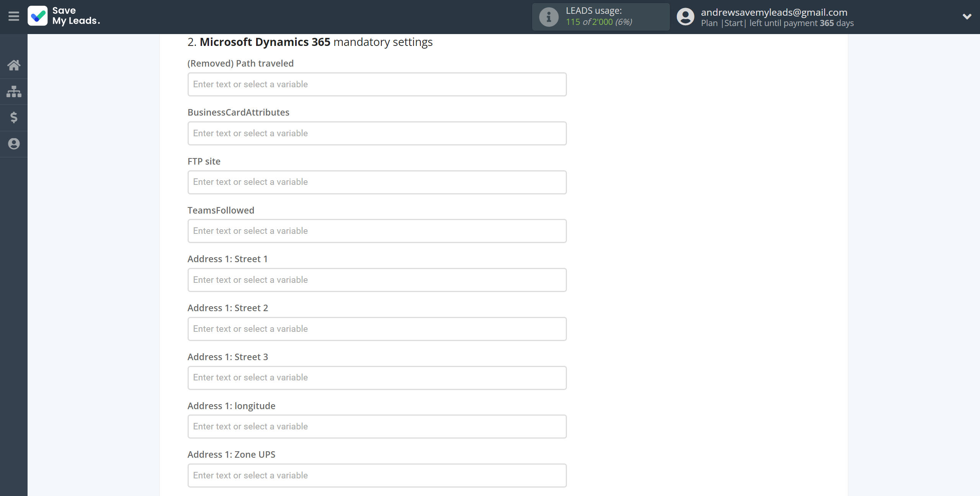Click the LEADS usage info icon

pyautogui.click(x=549, y=17)
